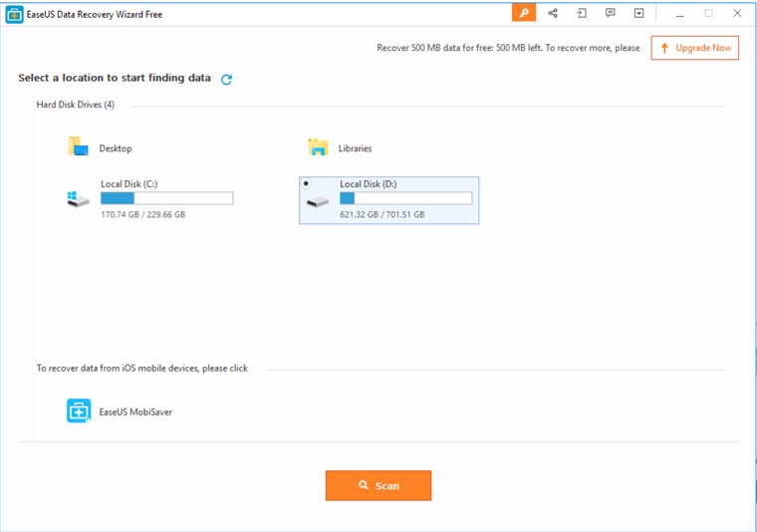Click the 170.74 GB / 229.66 GB text
The width and height of the screenshot is (757, 532).
pyautogui.click(x=142, y=215)
